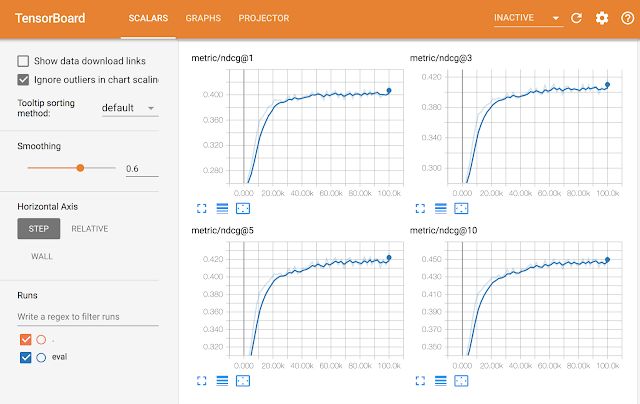Select RELATIVE horizontal axis option

coord(90,229)
